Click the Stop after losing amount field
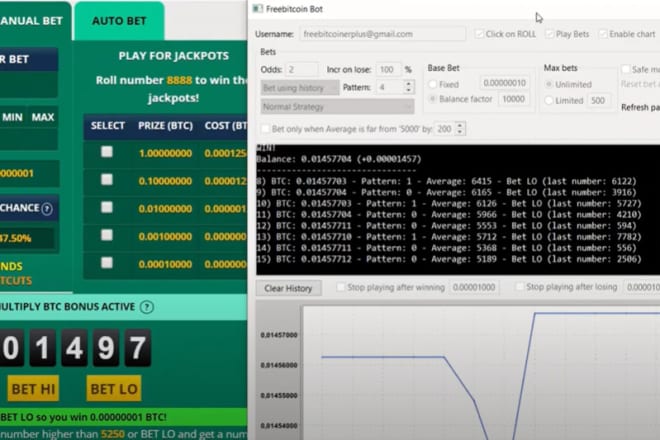This screenshot has height=440, width=660. (x=643, y=287)
